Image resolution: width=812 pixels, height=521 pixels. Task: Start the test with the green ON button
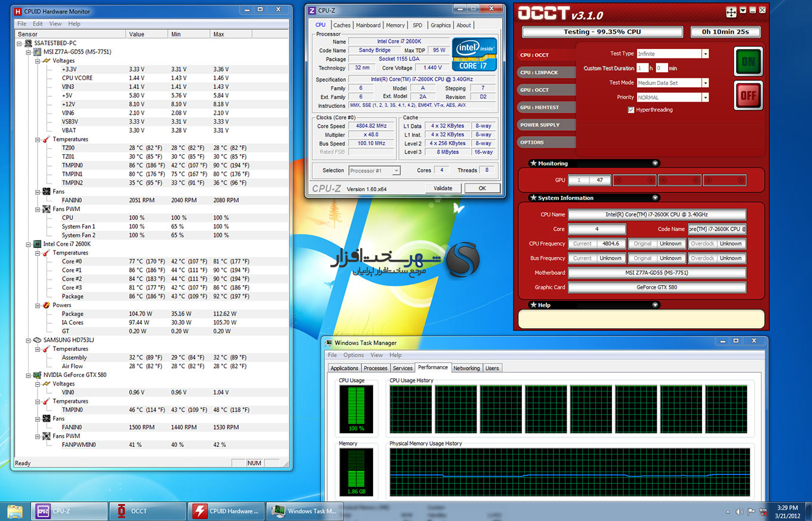click(x=748, y=62)
